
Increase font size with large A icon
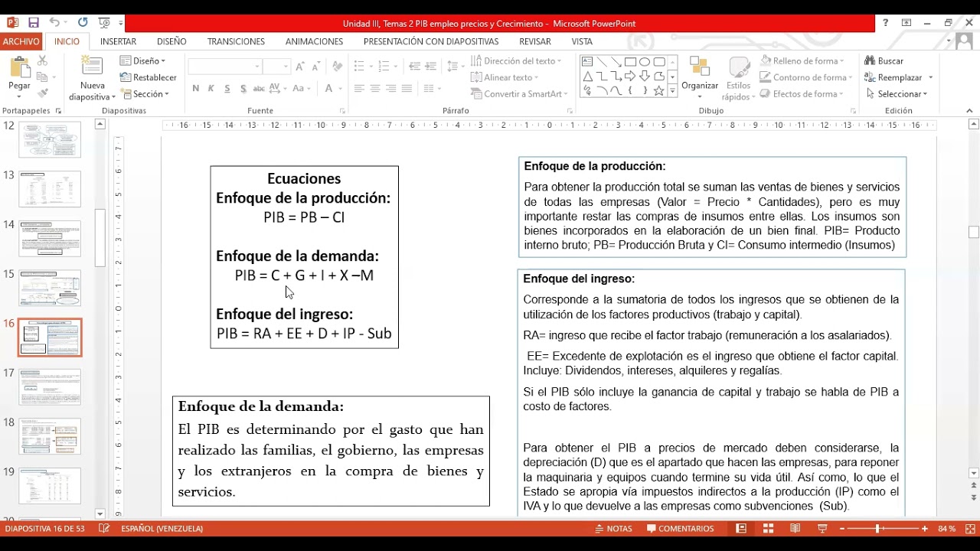tap(301, 67)
